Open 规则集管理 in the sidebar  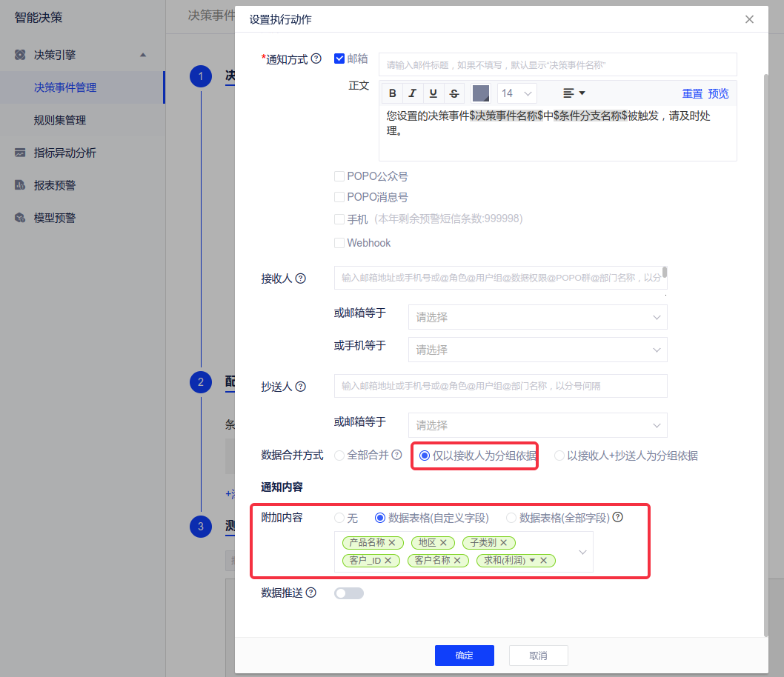pyautogui.click(x=60, y=120)
